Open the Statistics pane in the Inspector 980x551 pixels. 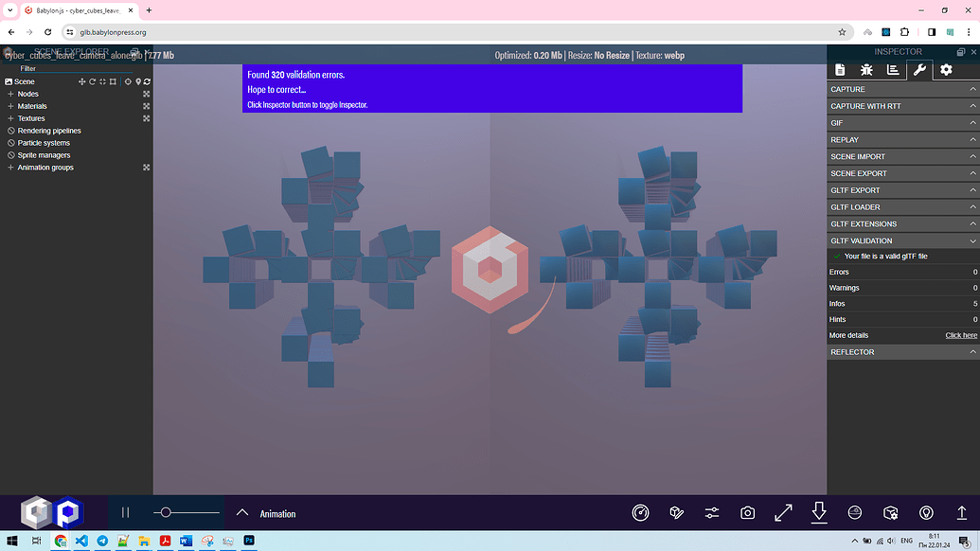pos(892,68)
